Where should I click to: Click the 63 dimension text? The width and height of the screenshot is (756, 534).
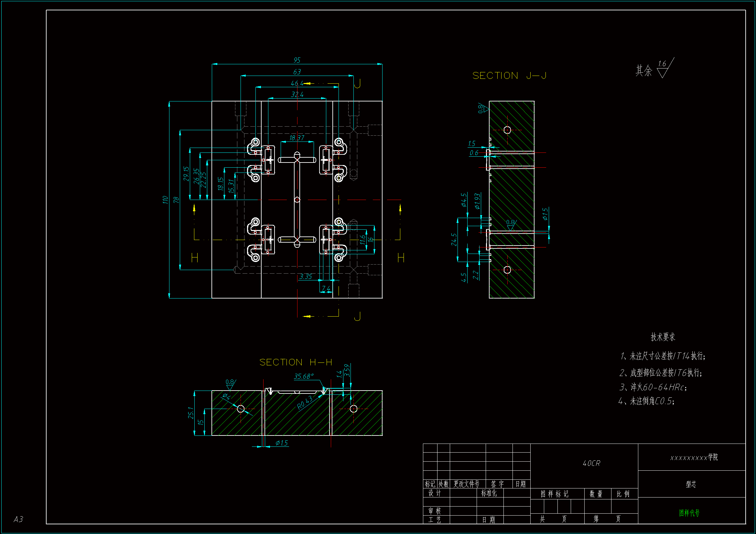pos(297,72)
